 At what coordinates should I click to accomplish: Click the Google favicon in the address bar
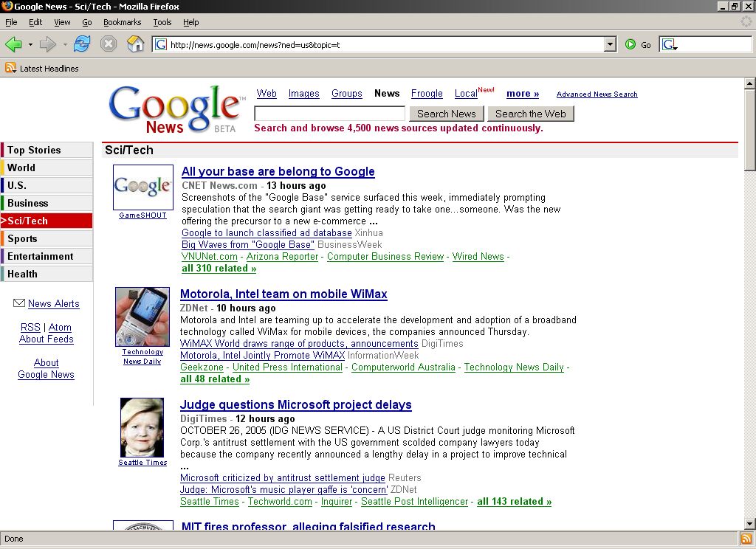(161, 45)
